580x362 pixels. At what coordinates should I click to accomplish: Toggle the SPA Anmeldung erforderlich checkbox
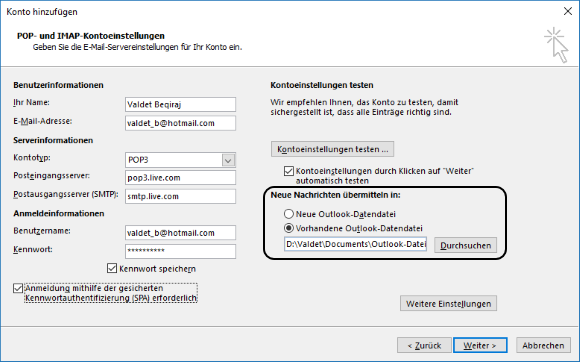click(x=18, y=288)
